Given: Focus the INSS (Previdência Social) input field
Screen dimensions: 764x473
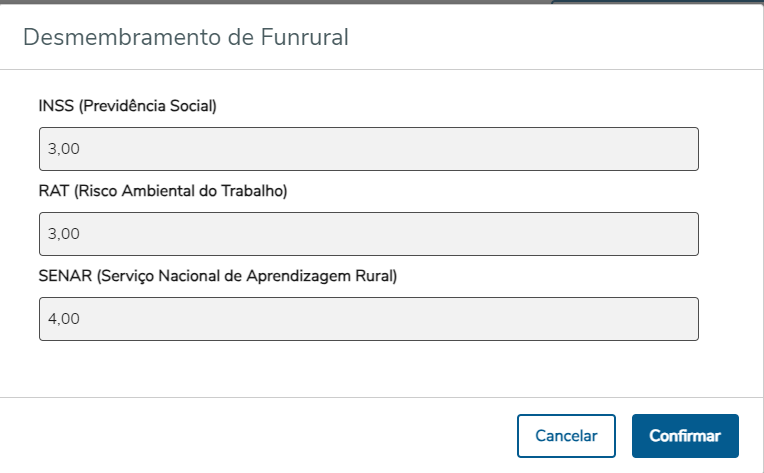Looking at the screenshot, I should click(368, 149).
